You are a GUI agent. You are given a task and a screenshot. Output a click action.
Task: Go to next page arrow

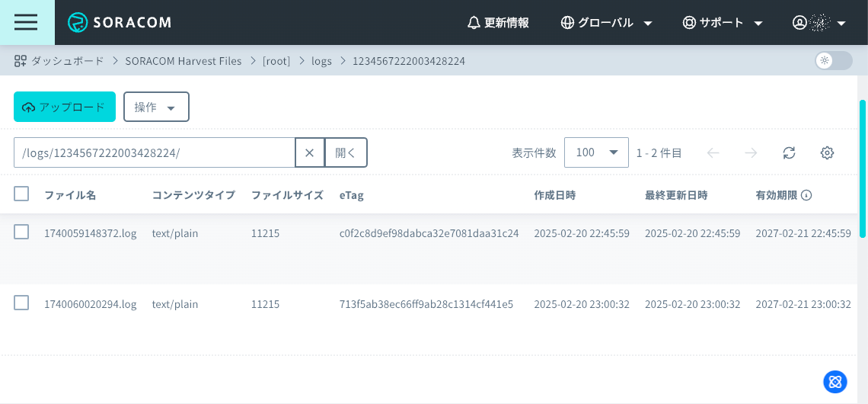[751, 152]
